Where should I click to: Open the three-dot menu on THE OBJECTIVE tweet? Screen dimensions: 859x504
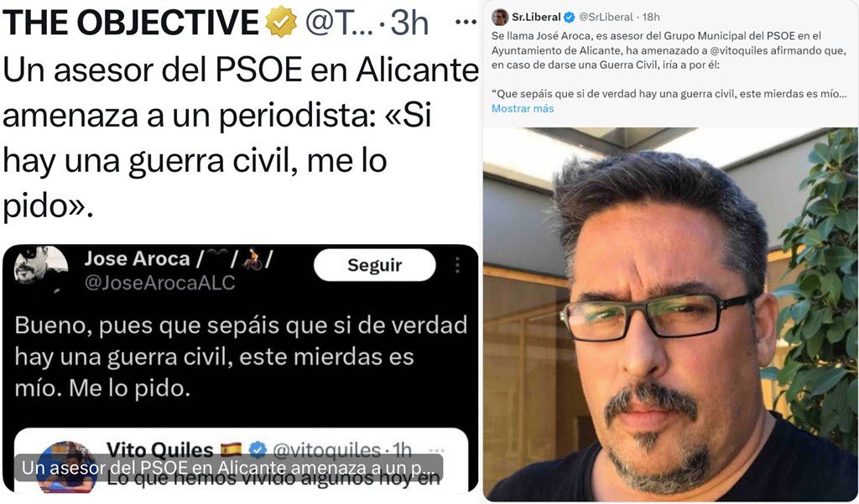(466, 23)
